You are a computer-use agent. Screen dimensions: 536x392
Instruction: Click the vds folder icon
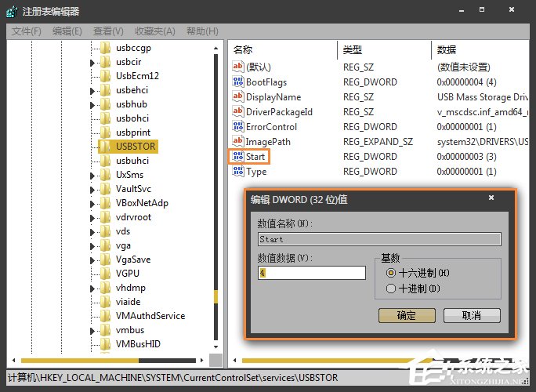coord(105,231)
